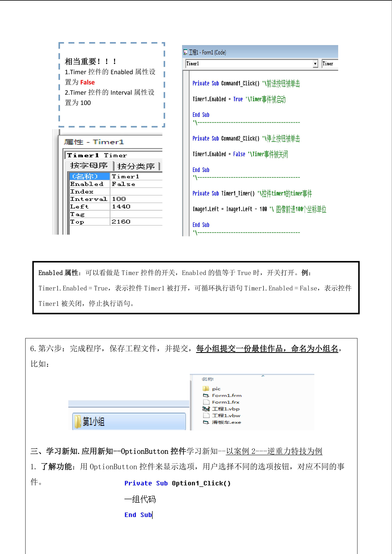Click the 名称 column header

pos(208,379)
